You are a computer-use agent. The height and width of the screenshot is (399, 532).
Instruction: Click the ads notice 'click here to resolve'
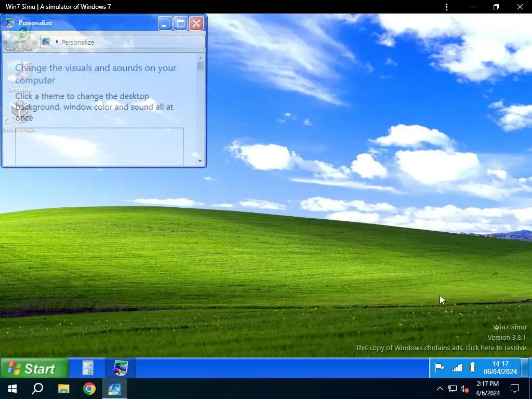pyautogui.click(x=496, y=348)
